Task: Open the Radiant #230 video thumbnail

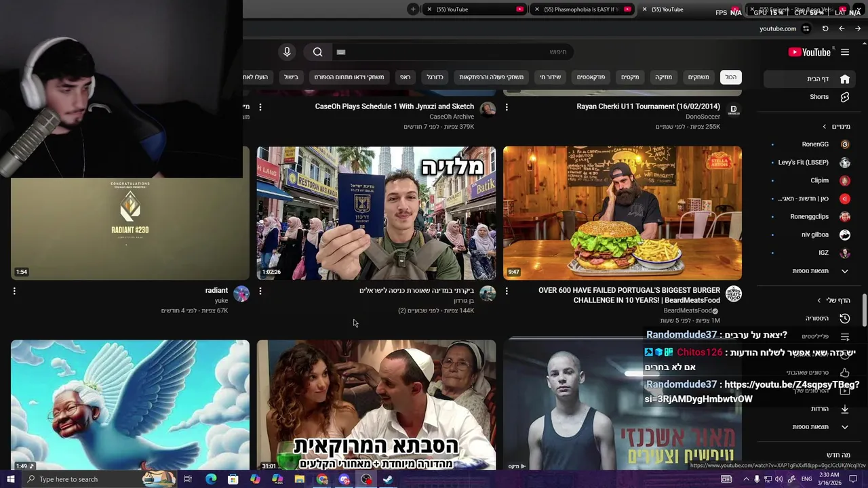Action: (x=130, y=229)
